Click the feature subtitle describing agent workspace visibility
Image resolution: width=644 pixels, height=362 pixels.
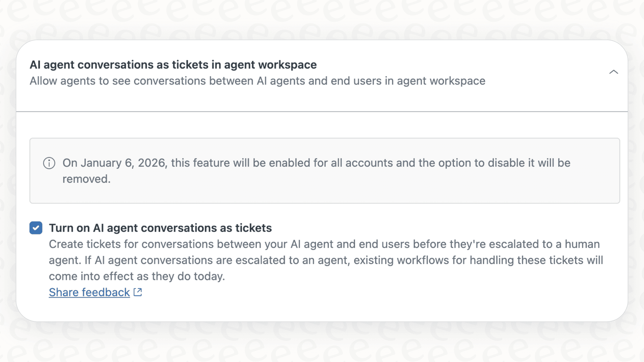[x=258, y=81]
